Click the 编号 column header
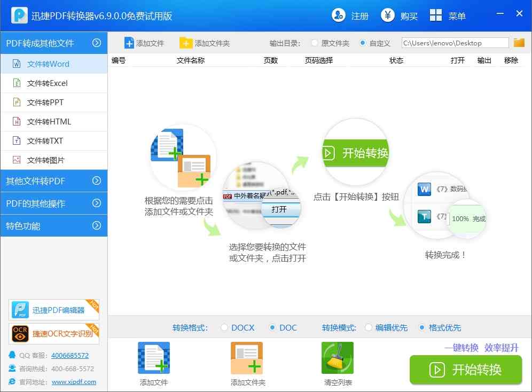532x392 pixels. tap(119, 60)
